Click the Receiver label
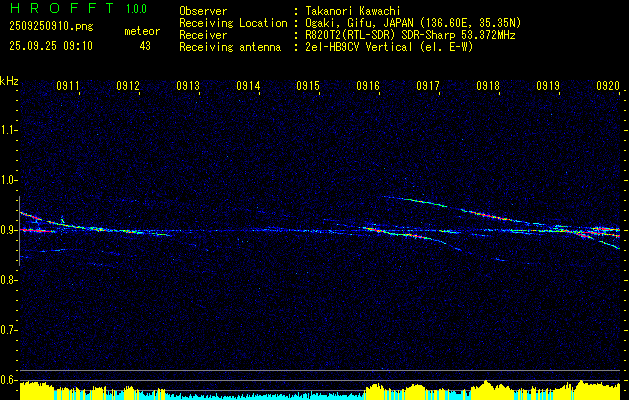Viewport: 629px width, 400px height. coord(203,35)
